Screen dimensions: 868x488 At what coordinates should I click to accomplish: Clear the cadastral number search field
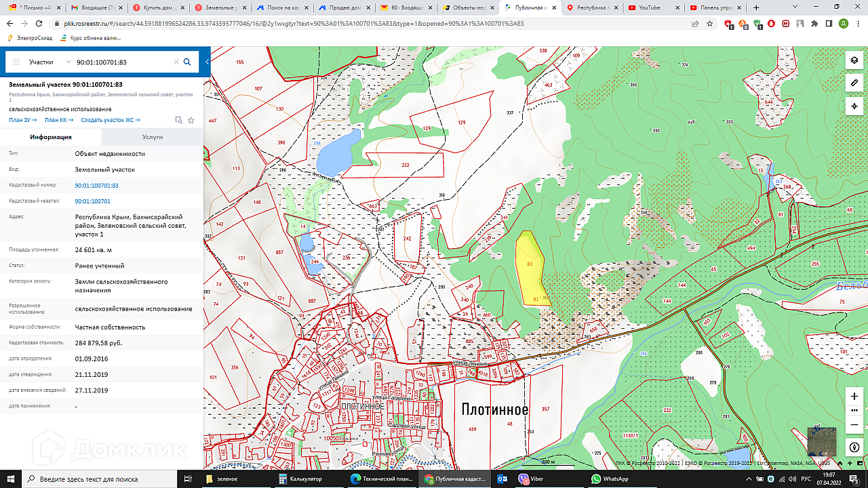click(x=176, y=62)
